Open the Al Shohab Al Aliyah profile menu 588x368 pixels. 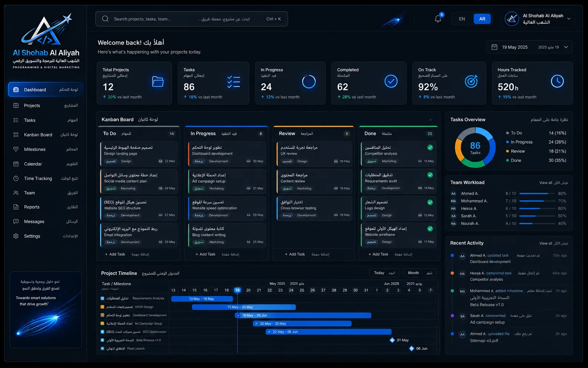point(539,19)
